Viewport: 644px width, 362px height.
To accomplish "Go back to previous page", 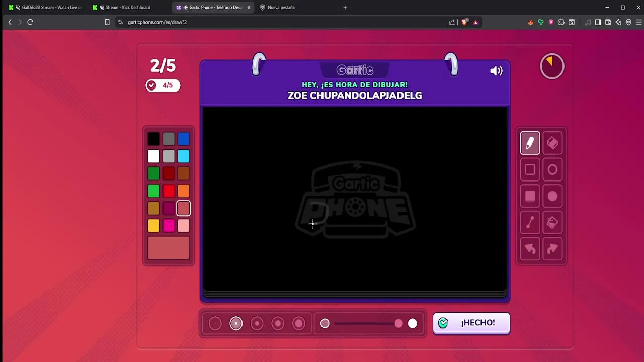I will (x=10, y=22).
